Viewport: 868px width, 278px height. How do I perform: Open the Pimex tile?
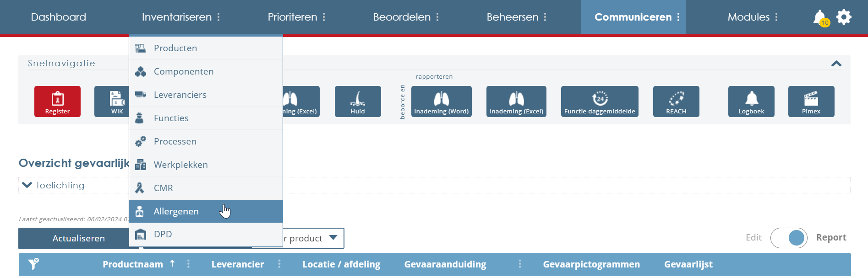pos(811,102)
